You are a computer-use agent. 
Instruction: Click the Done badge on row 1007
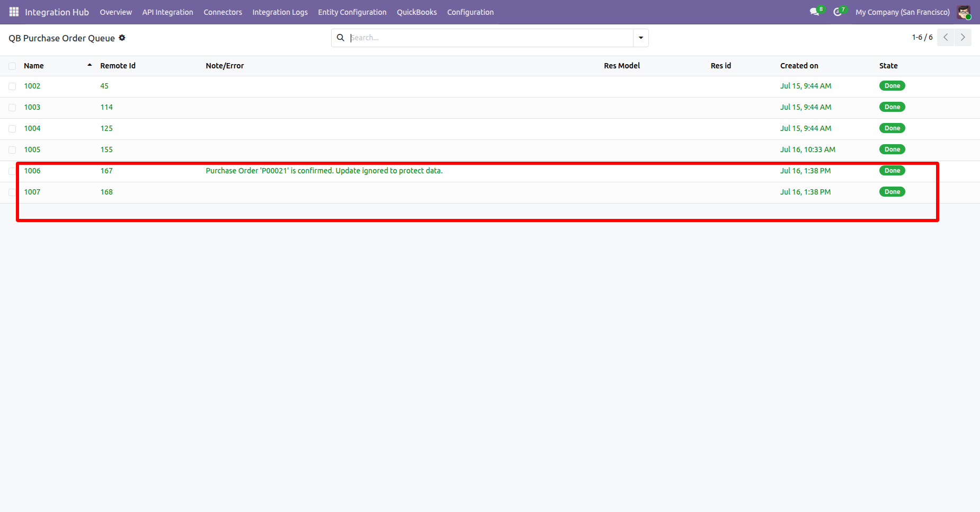point(892,192)
